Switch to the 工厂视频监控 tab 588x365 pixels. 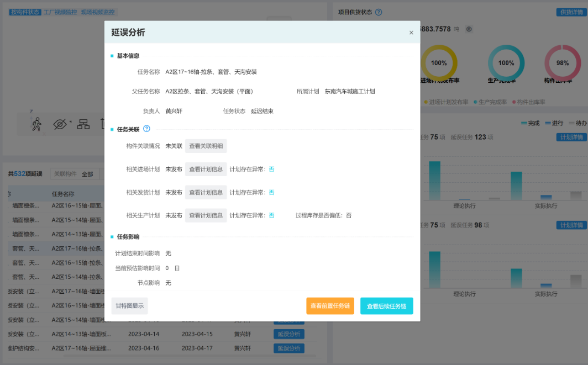60,12
